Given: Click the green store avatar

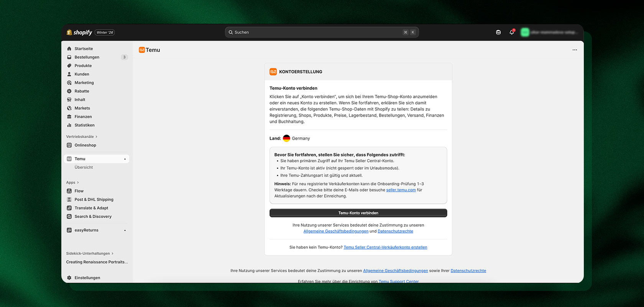Looking at the screenshot, I should (525, 32).
